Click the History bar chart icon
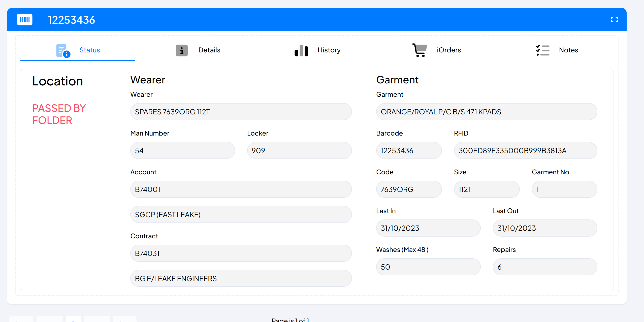 coord(301,50)
